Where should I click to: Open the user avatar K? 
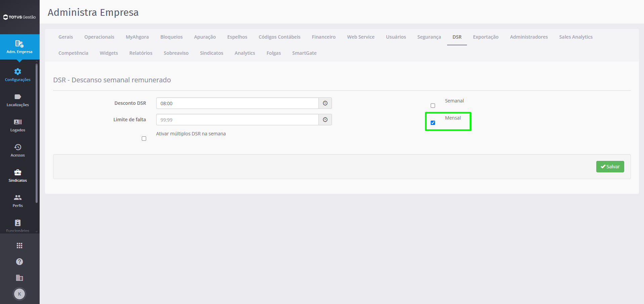[19, 294]
